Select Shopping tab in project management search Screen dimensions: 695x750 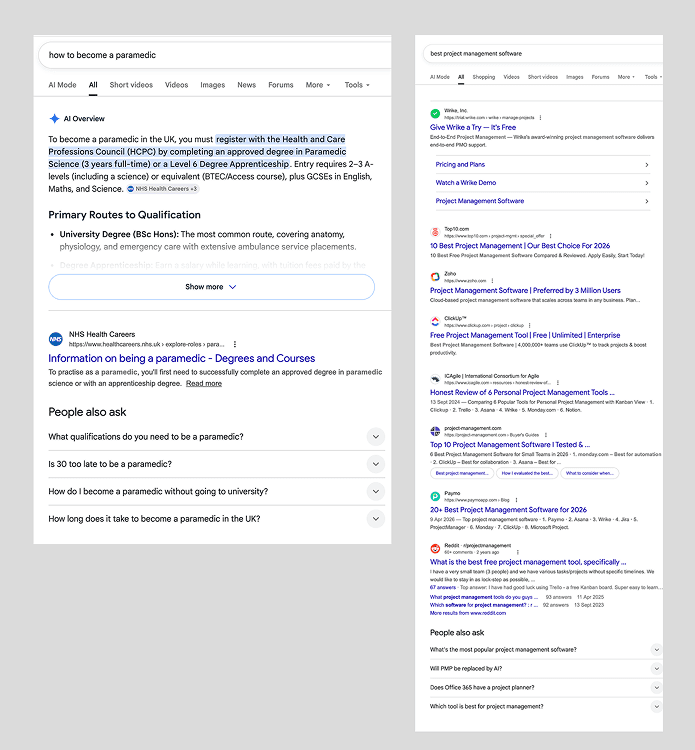[484, 77]
